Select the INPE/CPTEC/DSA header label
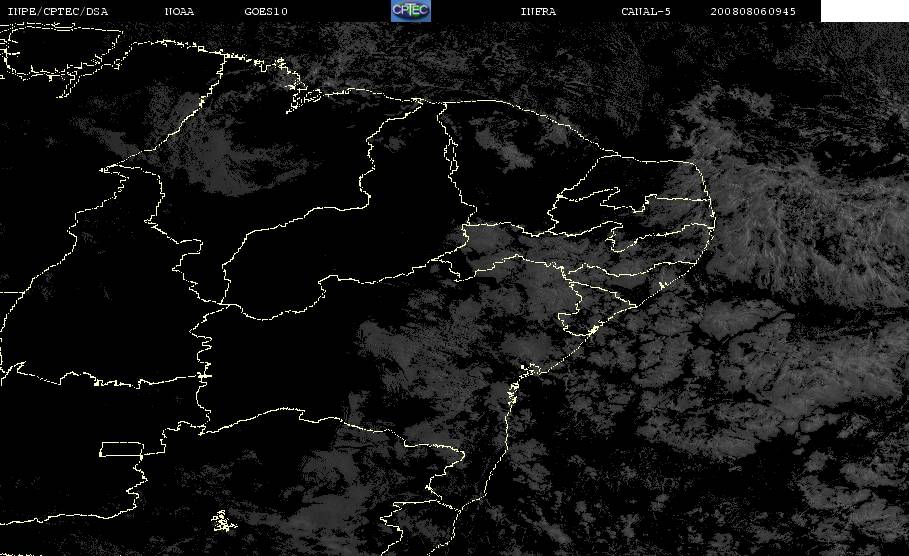The image size is (909, 556). click(x=57, y=12)
